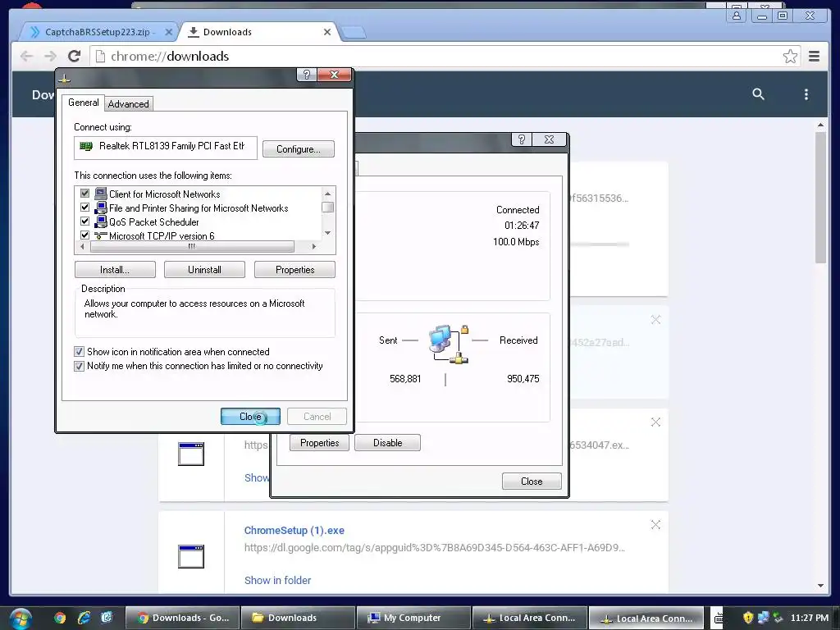840x630 pixels.
Task: Toggle Notify me when limited connectivity
Action: click(79, 366)
